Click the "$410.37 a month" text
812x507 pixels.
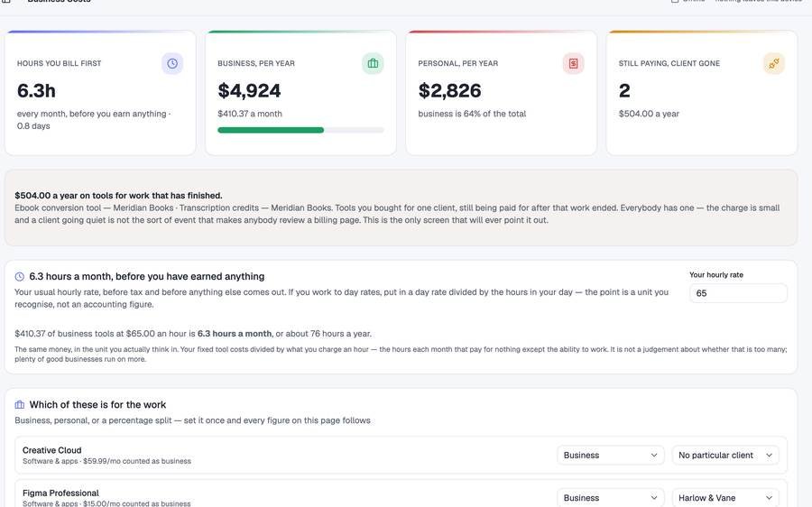pyautogui.click(x=250, y=114)
